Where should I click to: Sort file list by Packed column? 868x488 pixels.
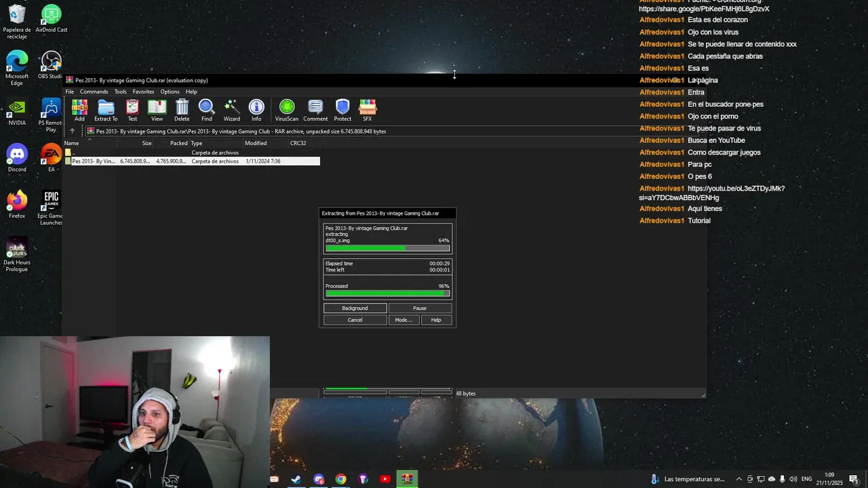pyautogui.click(x=172, y=143)
